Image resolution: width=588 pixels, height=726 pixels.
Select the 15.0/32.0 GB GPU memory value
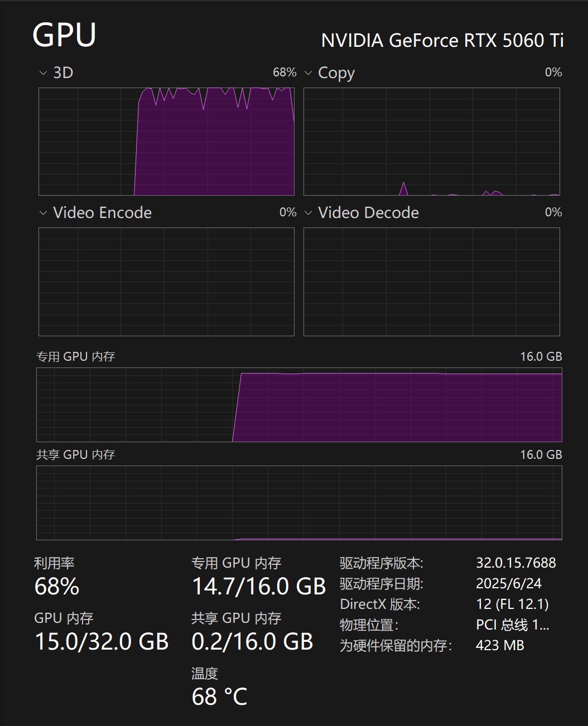[102, 642]
